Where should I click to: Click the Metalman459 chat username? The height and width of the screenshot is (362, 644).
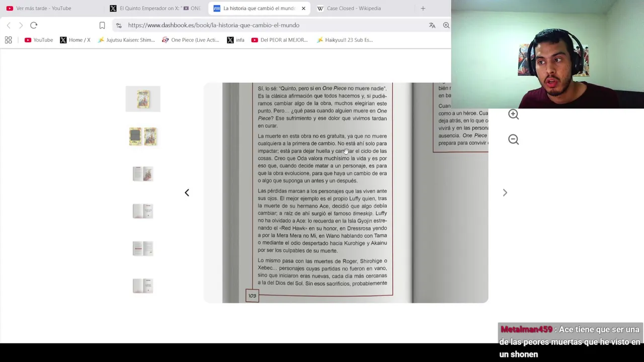tap(526, 329)
